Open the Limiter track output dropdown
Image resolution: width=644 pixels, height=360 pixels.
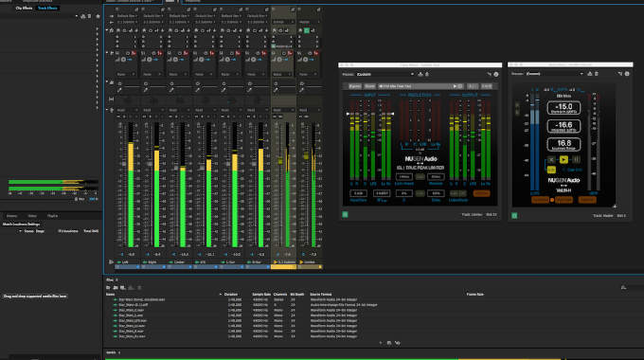point(310,22)
